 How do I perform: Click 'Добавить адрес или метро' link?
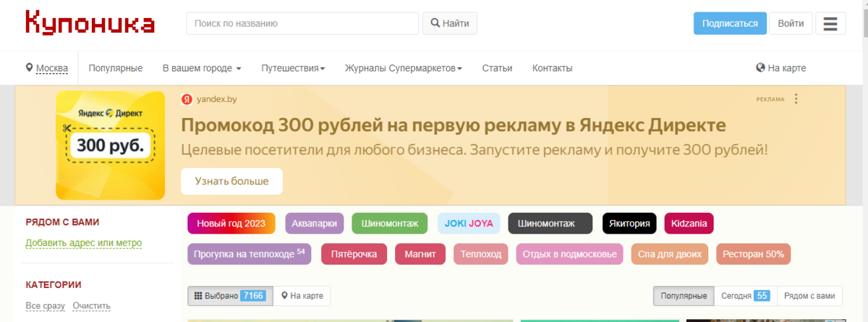83,243
